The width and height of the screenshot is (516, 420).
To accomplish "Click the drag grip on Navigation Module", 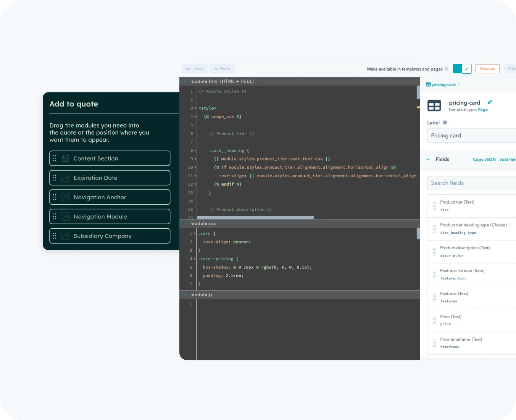I will click(55, 216).
